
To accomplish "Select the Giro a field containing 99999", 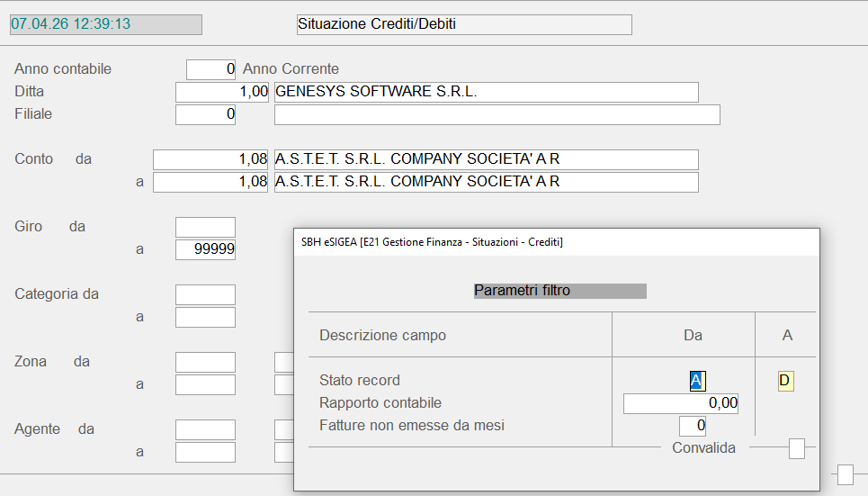I will pos(205,249).
